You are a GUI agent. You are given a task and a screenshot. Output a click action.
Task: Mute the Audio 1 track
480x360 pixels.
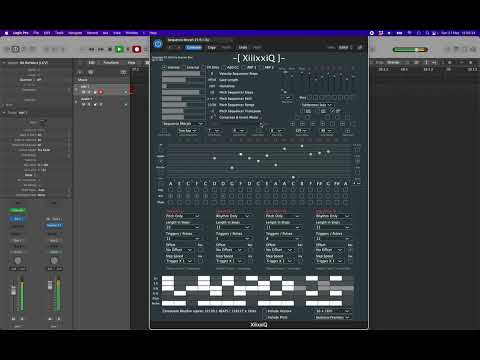(x=83, y=104)
